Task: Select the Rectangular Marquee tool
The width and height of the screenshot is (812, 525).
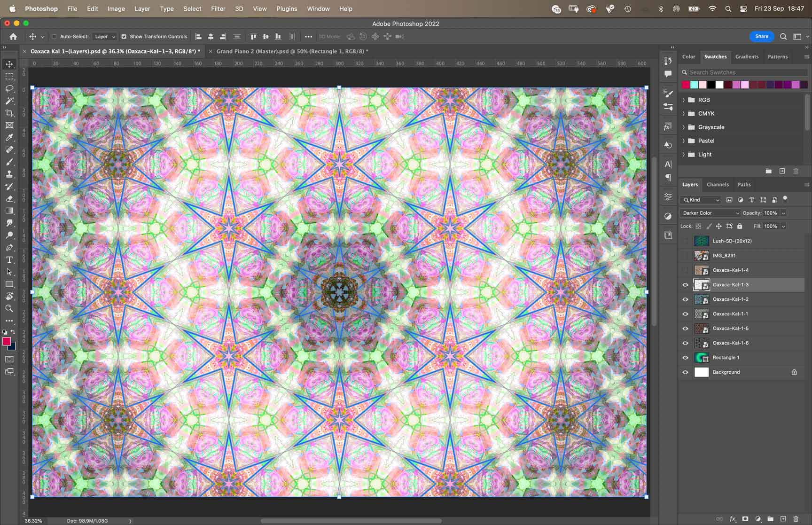Action: coord(9,76)
